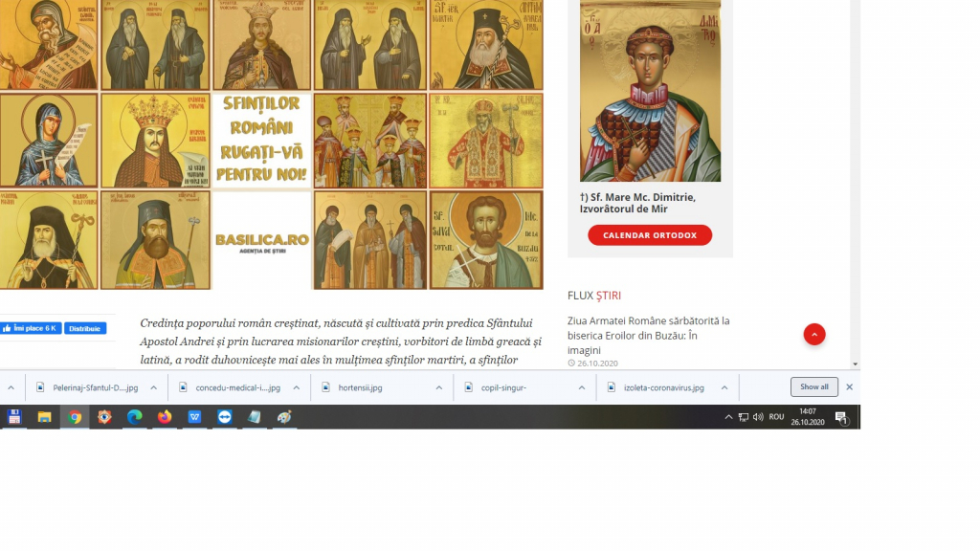Image resolution: width=980 pixels, height=551 pixels.
Task: Expand options for izoleta-coronavirus.jpg download
Action: tap(724, 388)
